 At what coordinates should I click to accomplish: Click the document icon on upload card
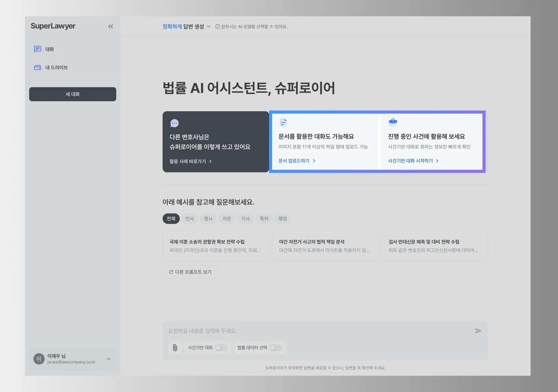tap(283, 123)
